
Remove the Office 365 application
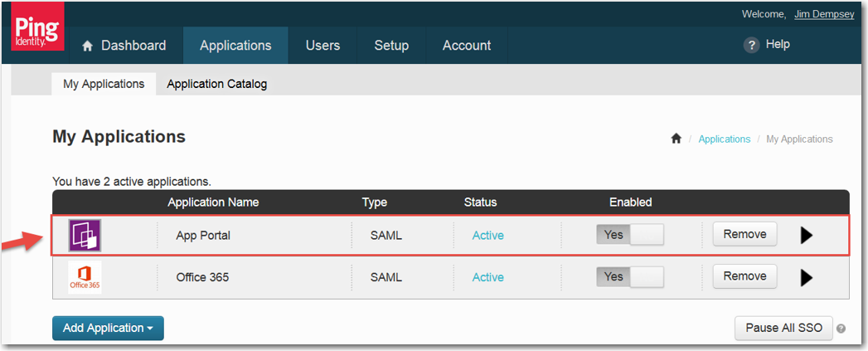(744, 275)
